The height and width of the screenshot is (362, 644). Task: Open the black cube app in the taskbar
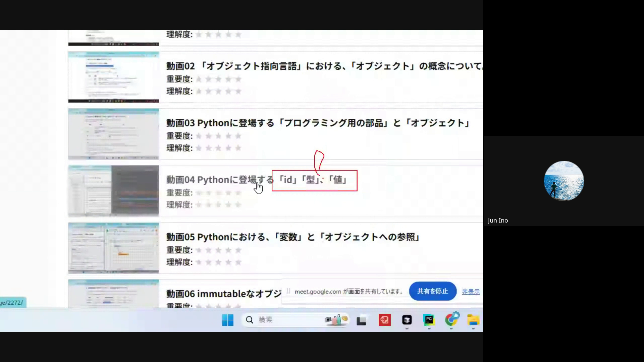pos(407,320)
